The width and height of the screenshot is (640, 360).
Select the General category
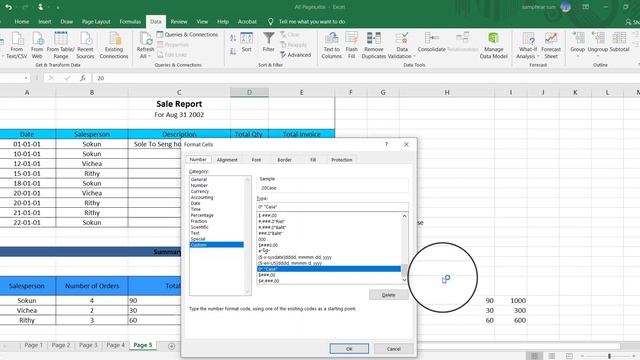tap(199, 179)
